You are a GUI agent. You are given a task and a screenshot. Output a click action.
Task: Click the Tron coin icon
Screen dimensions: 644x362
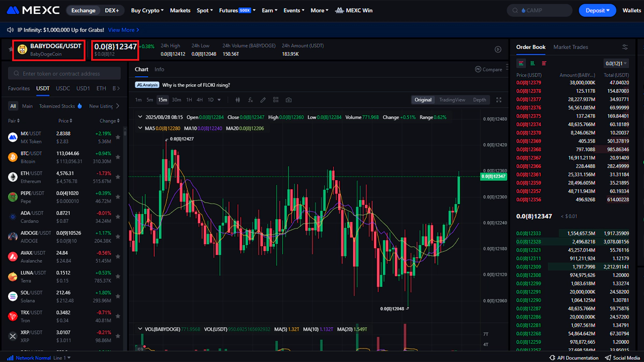click(13, 316)
